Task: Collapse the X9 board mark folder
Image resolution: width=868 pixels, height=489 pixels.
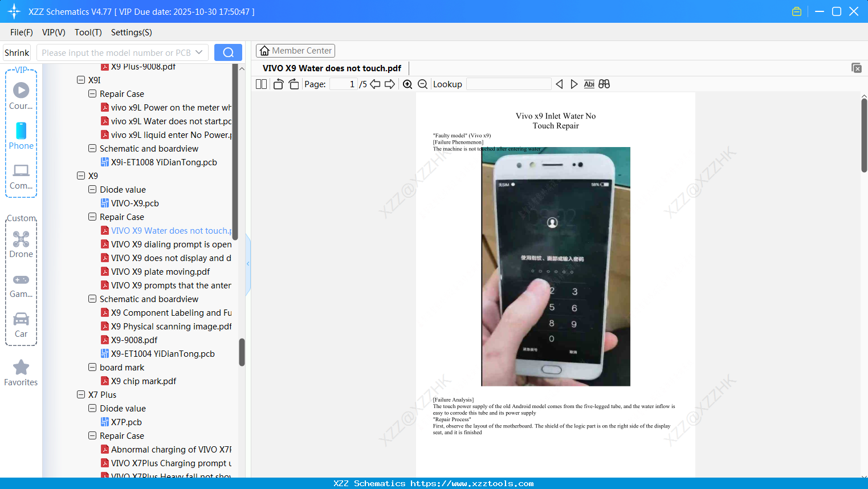Action: pos(92,367)
